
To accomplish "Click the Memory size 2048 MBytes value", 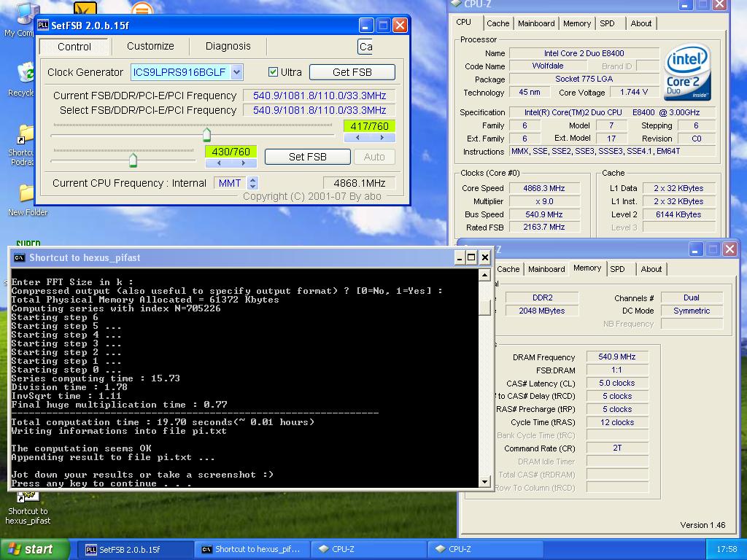I will click(x=542, y=311).
